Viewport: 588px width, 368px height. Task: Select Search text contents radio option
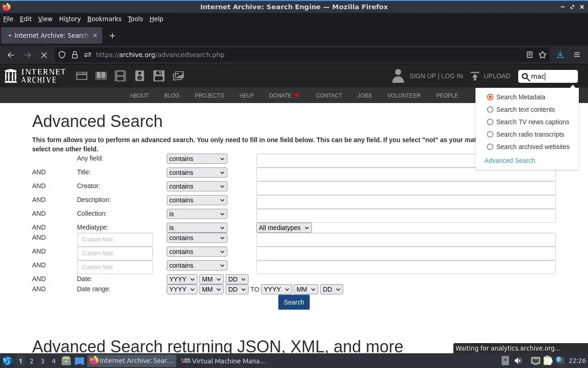[x=490, y=109]
